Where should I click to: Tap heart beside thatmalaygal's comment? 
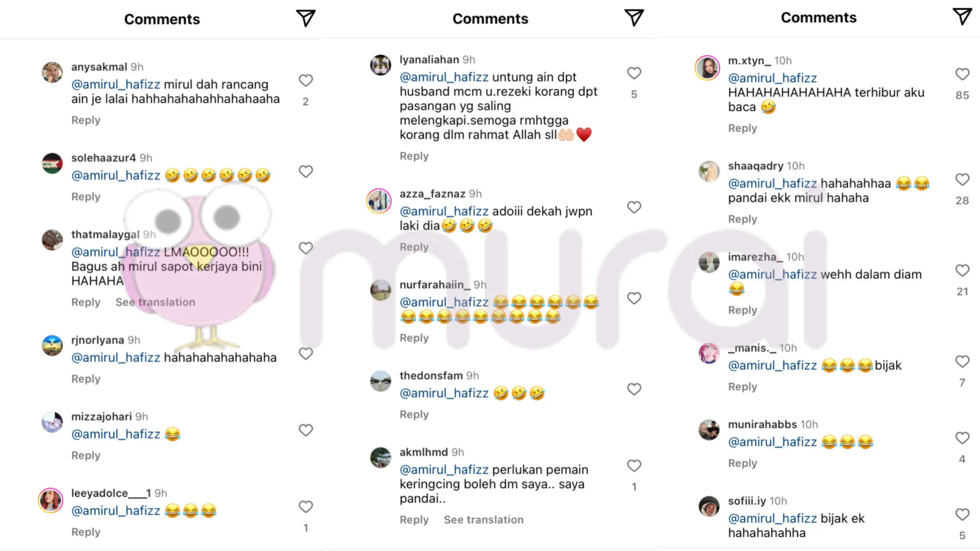point(306,248)
